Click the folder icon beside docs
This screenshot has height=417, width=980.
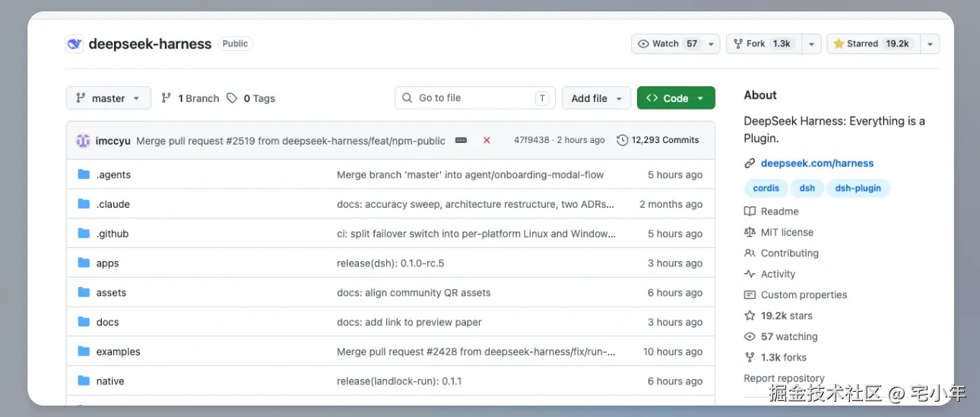point(84,322)
